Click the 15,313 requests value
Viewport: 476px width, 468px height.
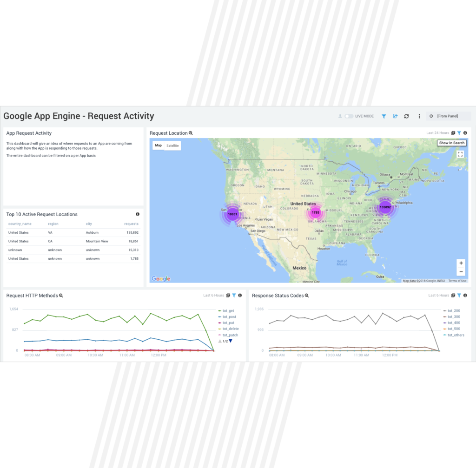point(133,250)
